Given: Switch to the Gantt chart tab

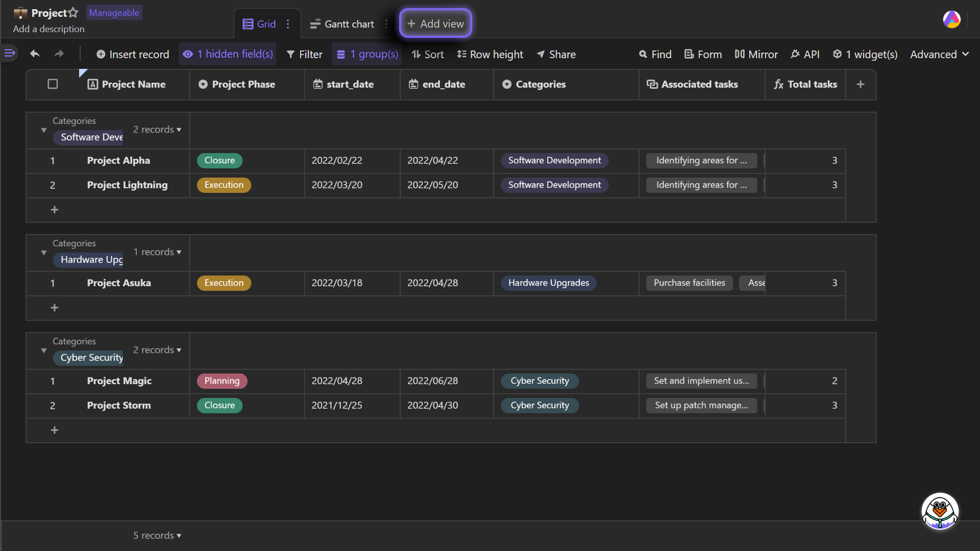Looking at the screenshot, I should [x=342, y=24].
